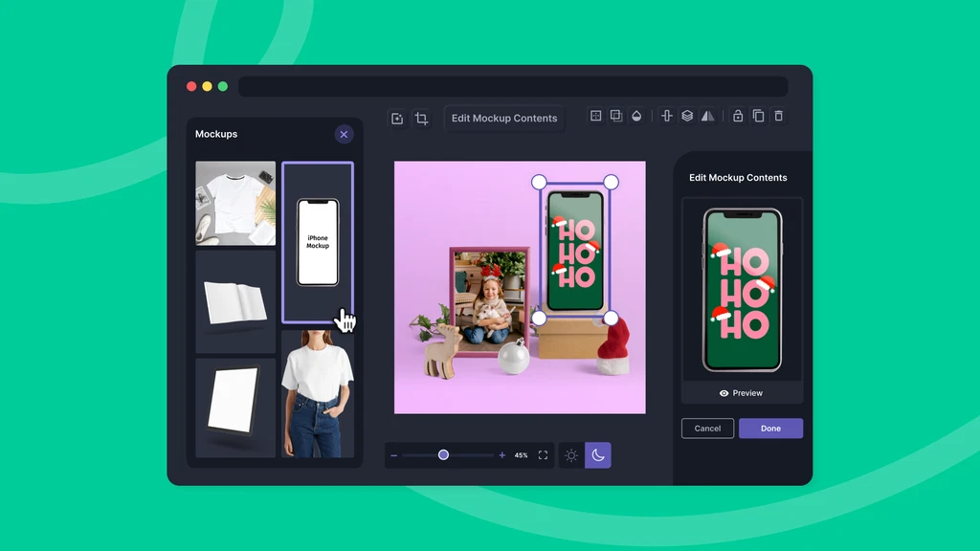Click the fit-to-screen icon
This screenshot has width=980, height=551.
pyautogui.click(x=543, y=455)
